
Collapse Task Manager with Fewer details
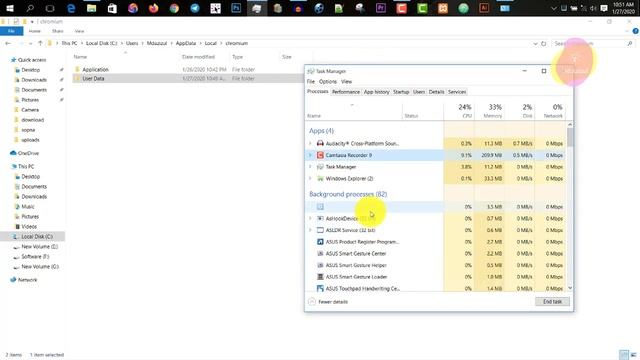[328, 302]
